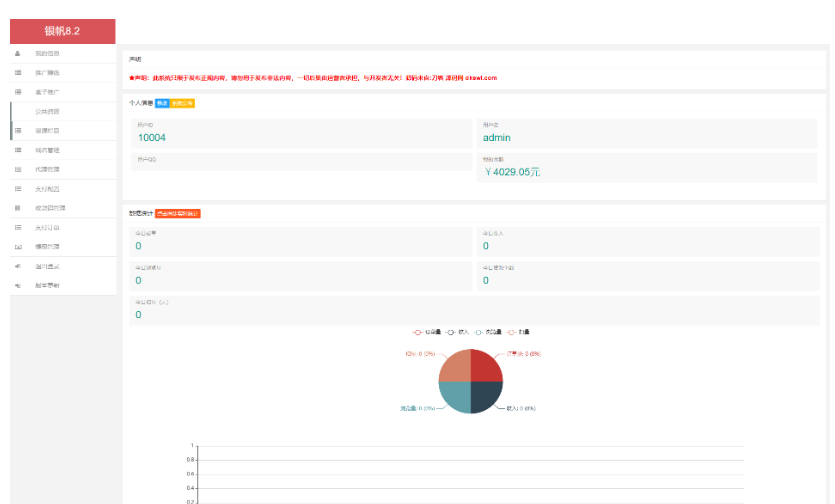
Task: Open the 支付订单 menu item
Action: click(48, 227)
